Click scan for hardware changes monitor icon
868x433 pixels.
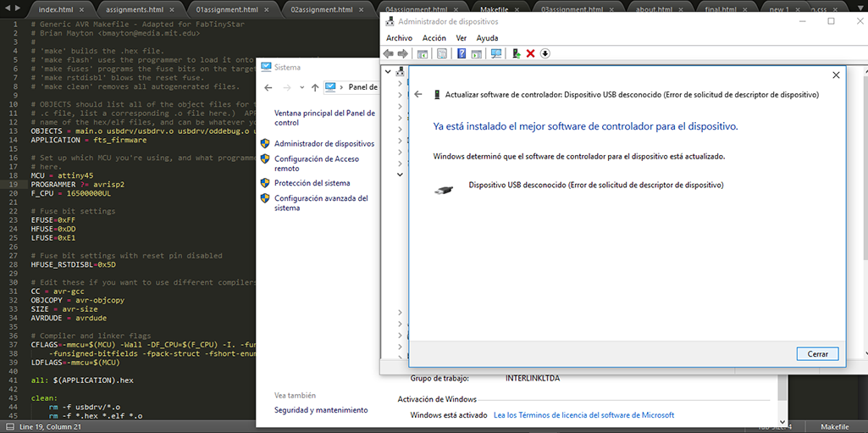496,53
